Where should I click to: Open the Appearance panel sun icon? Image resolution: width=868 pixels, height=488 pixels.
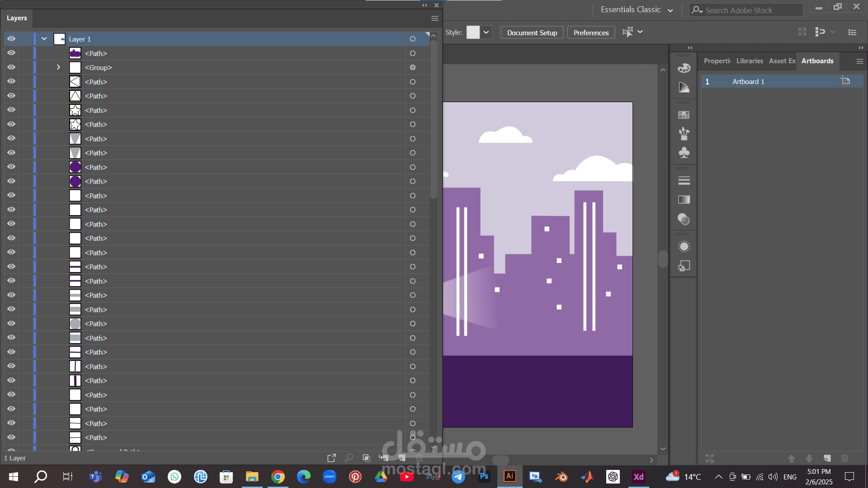pos(684,247)
